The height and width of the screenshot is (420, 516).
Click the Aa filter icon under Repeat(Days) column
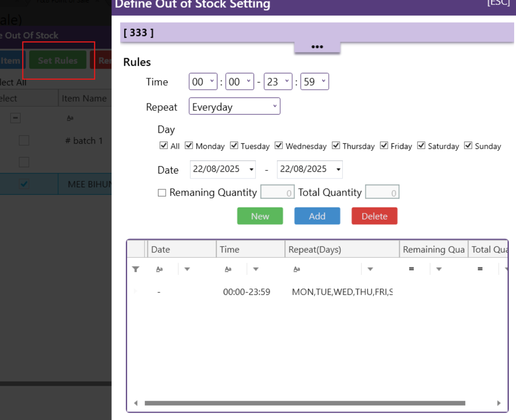[x=296, y=269]
